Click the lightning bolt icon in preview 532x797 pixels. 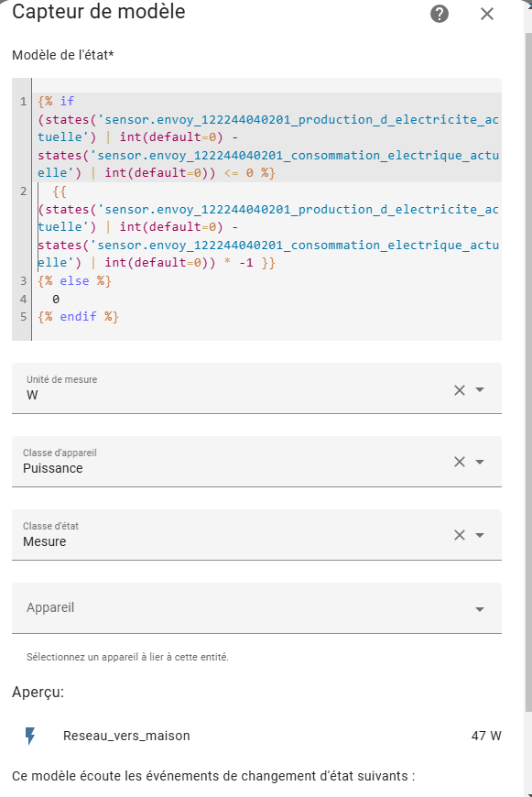tap(30, 736)
